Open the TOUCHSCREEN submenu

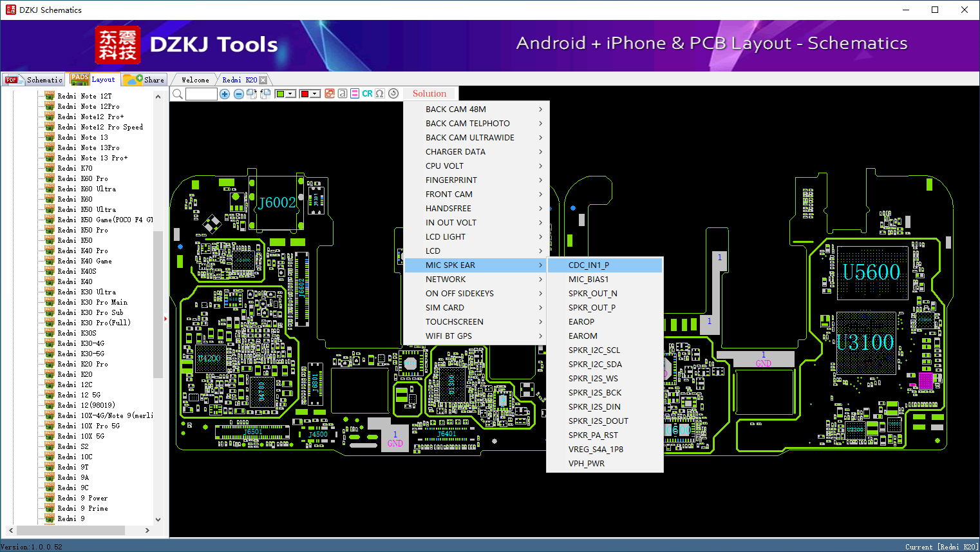point(477,322)
